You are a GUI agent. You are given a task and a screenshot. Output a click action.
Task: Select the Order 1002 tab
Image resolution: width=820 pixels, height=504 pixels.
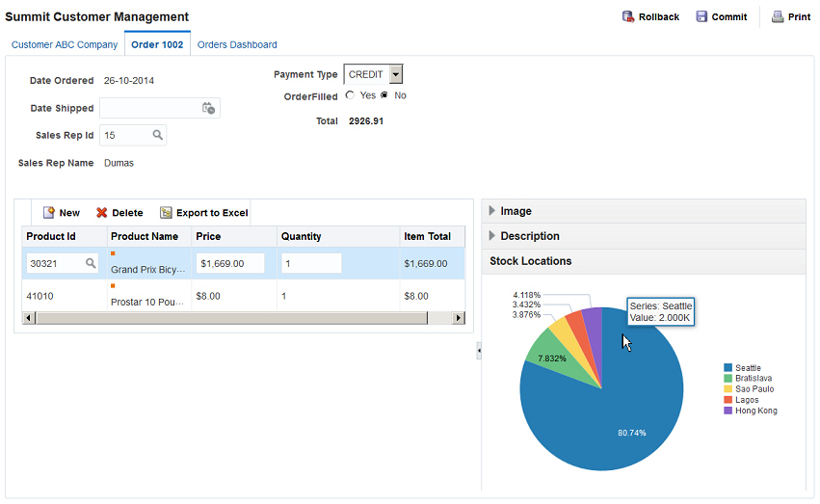click(157, 45)
